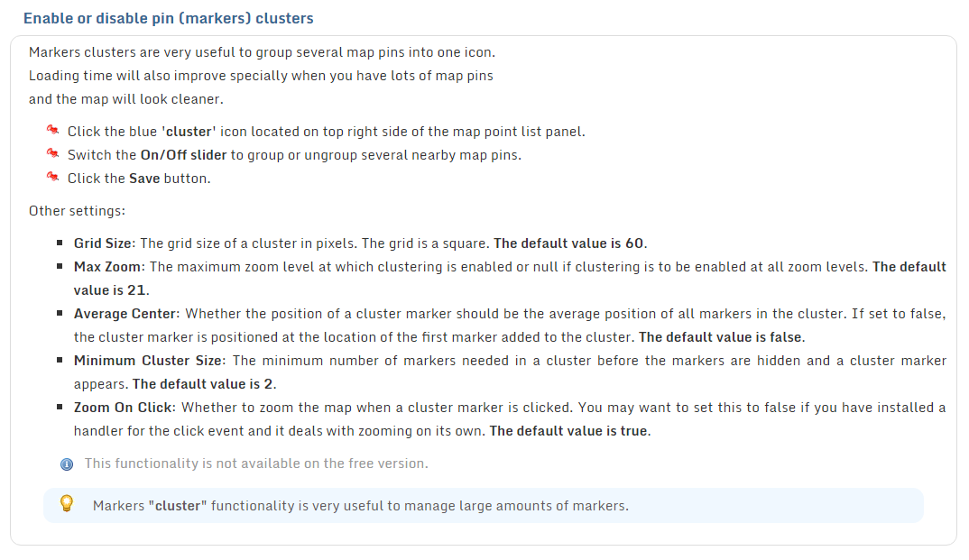Click the 'Other settings:' subheading text

coord(78,211)
